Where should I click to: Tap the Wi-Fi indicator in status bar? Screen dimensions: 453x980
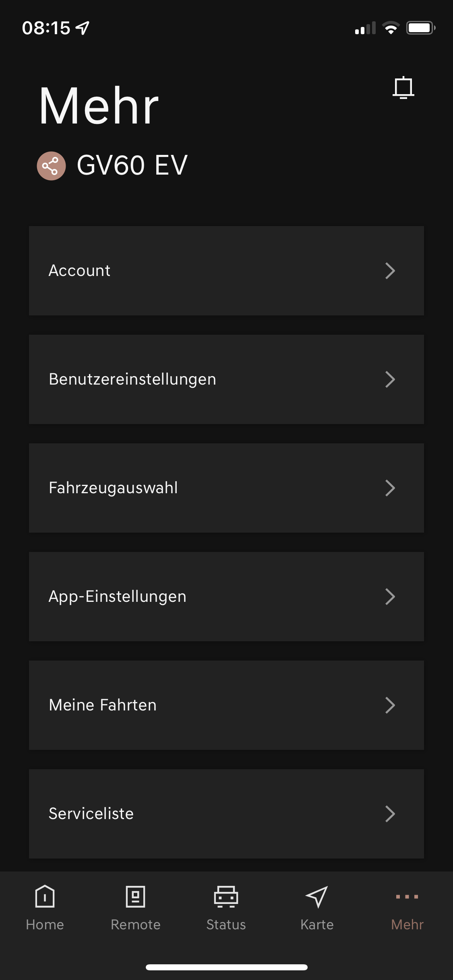click(391, 28)
